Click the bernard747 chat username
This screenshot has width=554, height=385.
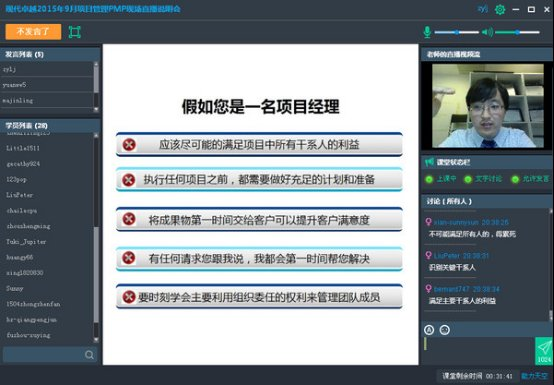click(452, 289)
